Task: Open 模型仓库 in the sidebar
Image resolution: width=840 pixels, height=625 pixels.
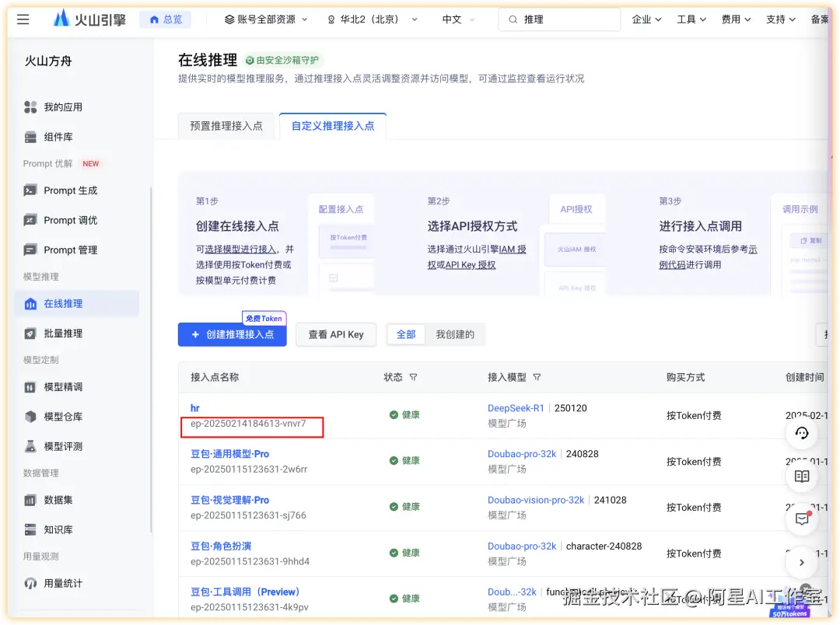Action: coord(76,417)
